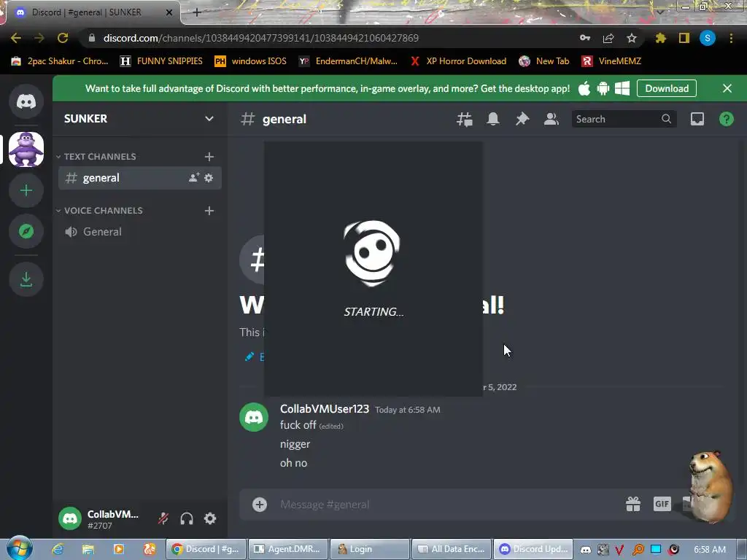Add a server with the plus icon
The height and width of the screenshot is (560, 747).
pyautogui.click(x=26, y=190)
